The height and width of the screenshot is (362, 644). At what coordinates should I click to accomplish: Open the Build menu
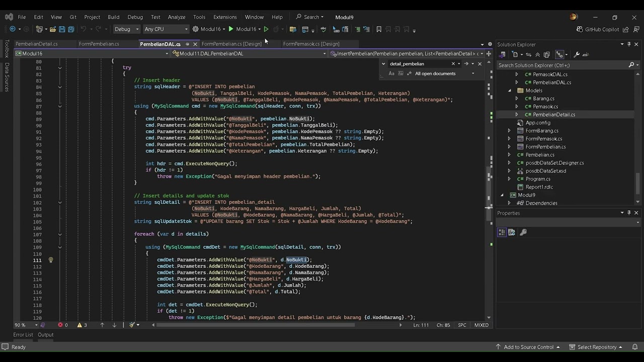114,17
